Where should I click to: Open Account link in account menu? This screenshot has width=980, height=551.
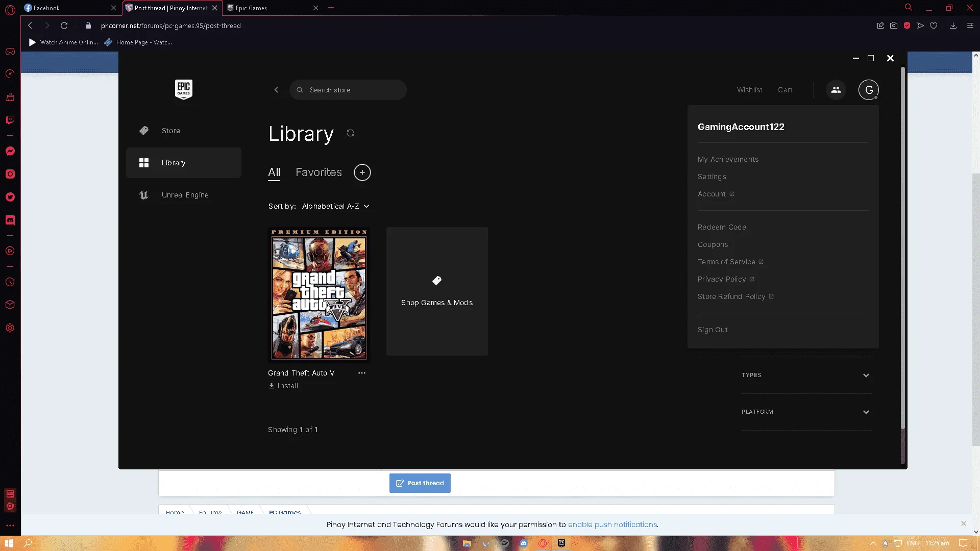point(716,194)
